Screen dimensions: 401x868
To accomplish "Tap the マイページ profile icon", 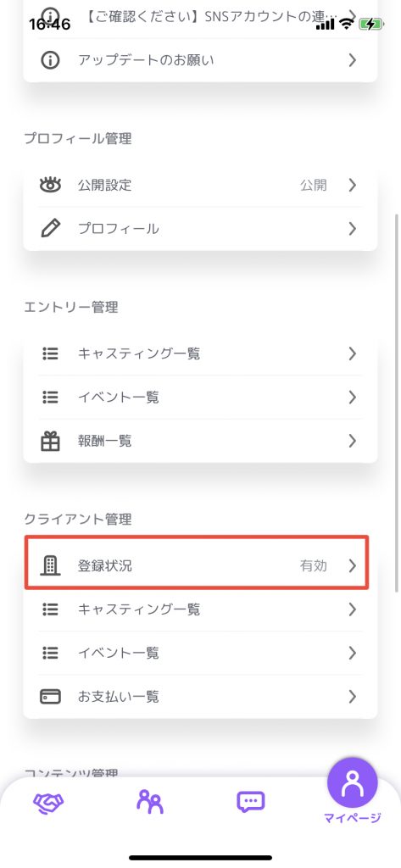I will tap(353, 783).
